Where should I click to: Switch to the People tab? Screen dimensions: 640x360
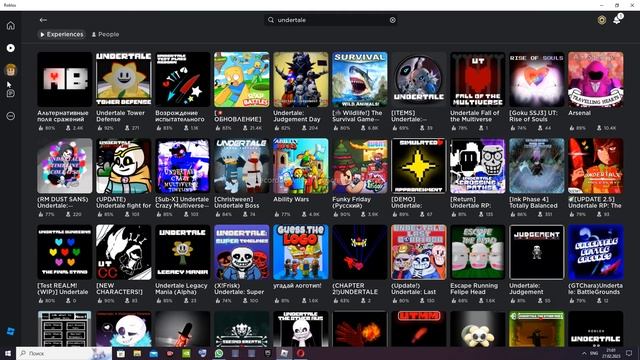[x=105, y=34]
